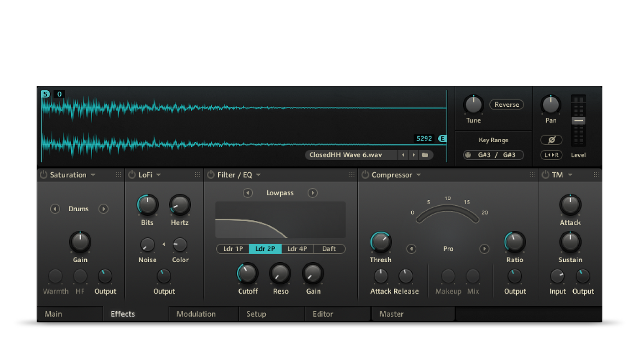Click the sample start S marker
The width and height of the screenshot is (639, 364).
pyautogui.click(x=45, y=94)
